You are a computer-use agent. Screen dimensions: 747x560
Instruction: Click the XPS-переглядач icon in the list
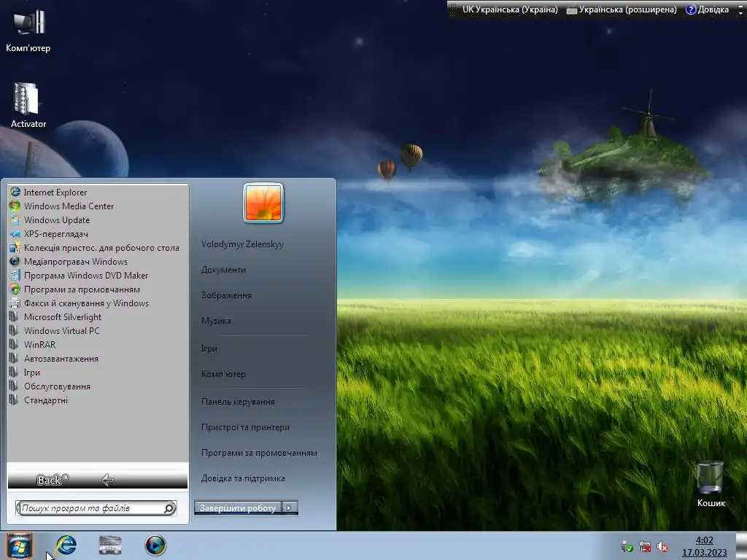point(15,233)
